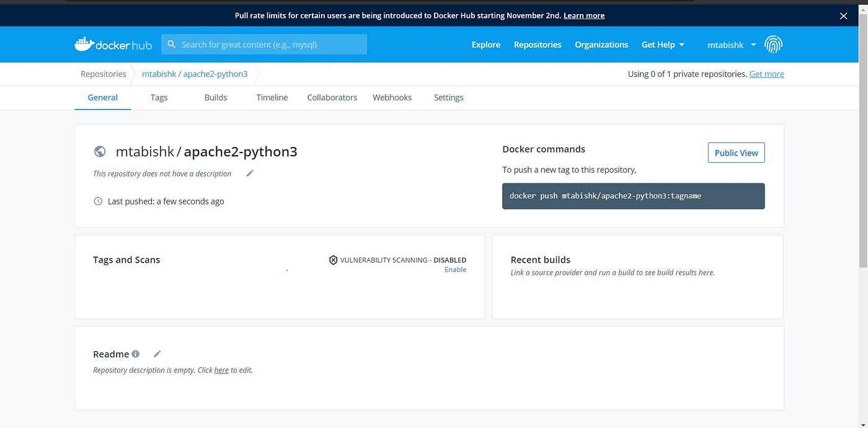Switch to the Tags tab
868x428 pixels.
pos(159,97)
